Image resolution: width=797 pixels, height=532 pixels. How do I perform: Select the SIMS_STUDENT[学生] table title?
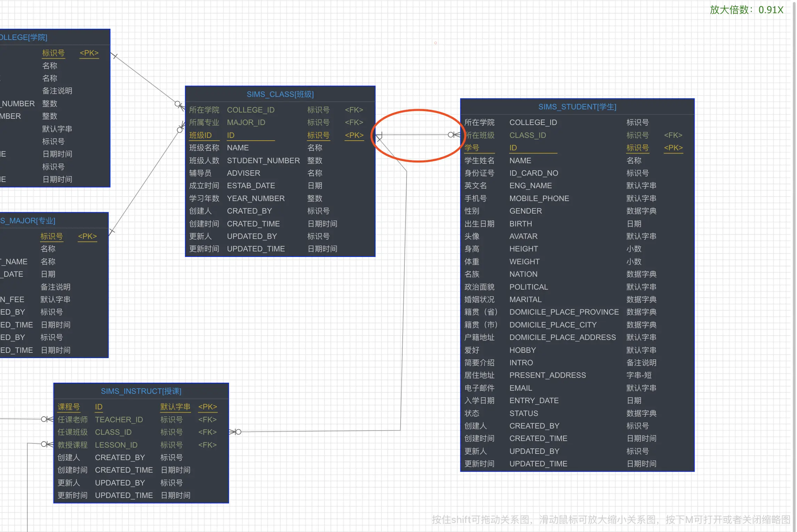pos(577,107)
